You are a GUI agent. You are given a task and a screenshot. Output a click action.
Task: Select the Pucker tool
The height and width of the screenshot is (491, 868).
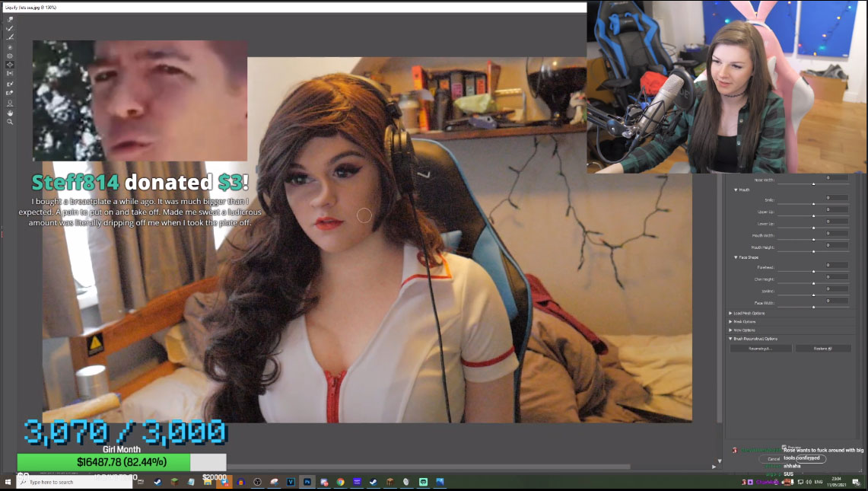pos(10,56)
